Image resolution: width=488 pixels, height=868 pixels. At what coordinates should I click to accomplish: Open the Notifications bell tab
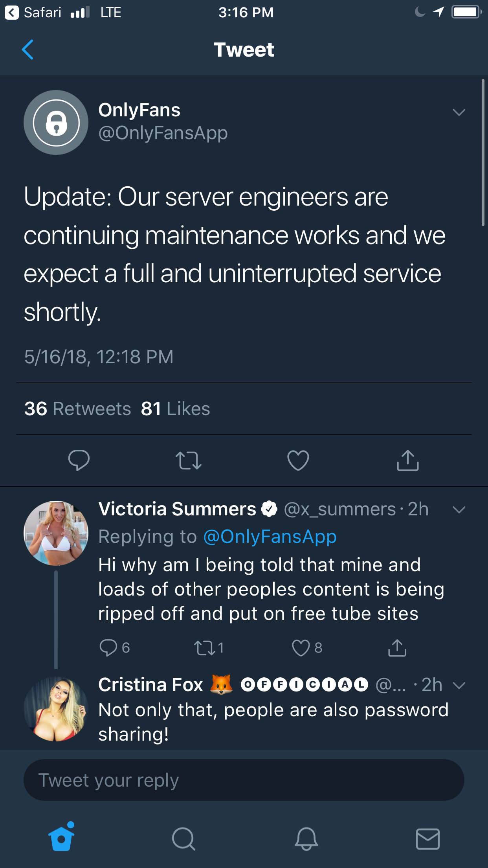click(x=306, y=839)
